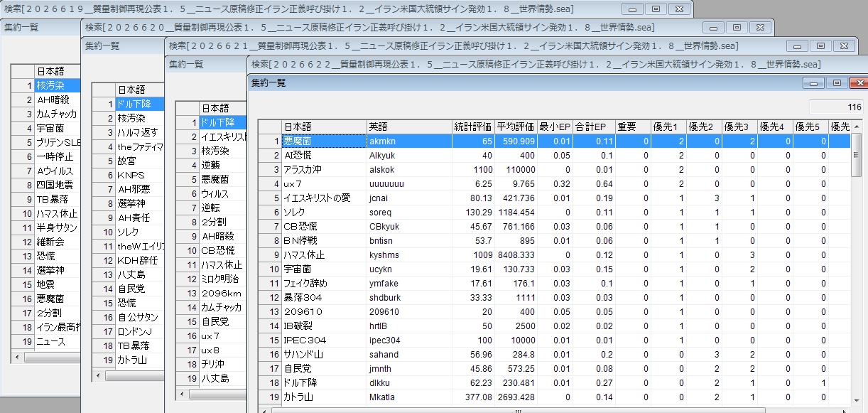Click the 優先2 column header
868x413 pixels.
(x=704, y=127)
